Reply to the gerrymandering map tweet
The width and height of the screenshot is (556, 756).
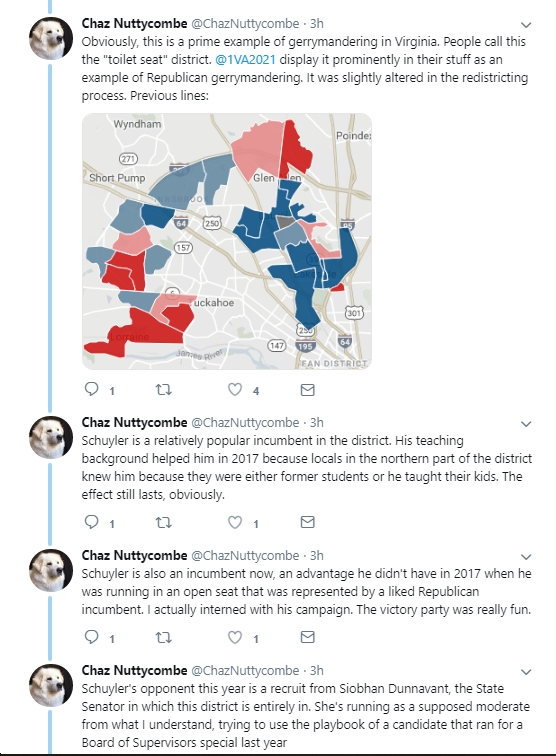pyautogui.click(x=92, y=389)
